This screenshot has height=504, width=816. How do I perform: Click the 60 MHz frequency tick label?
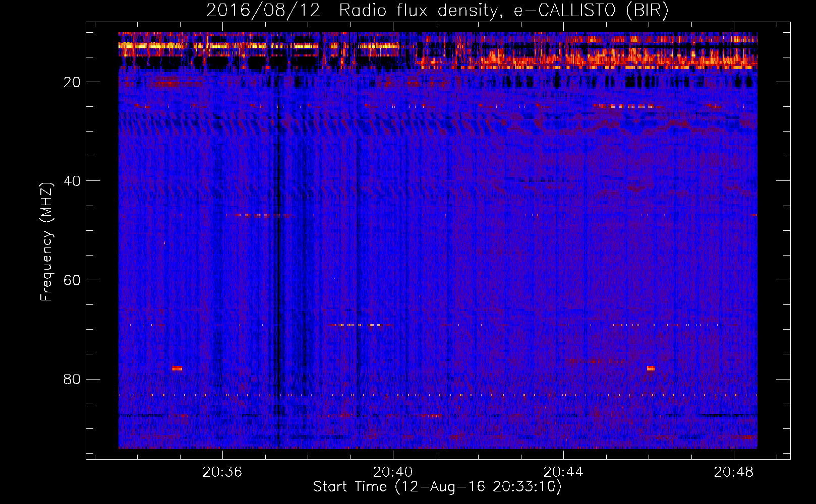point(72,280)
